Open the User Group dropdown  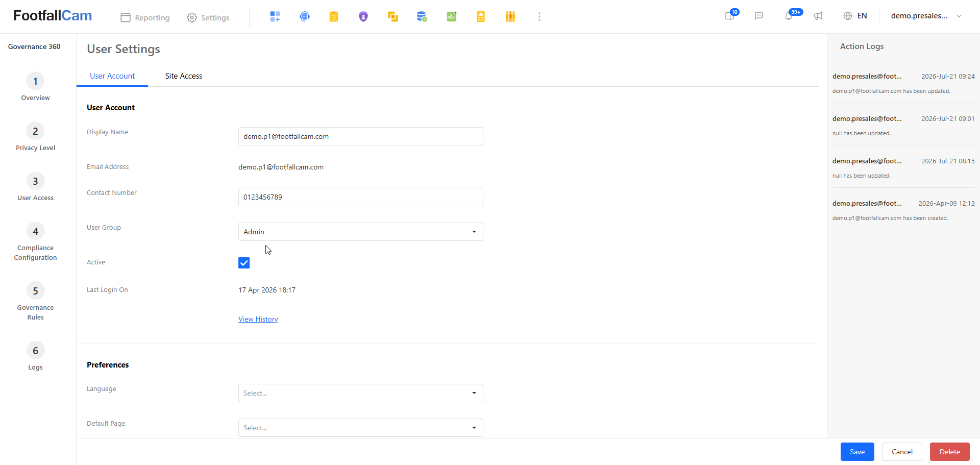360,232
